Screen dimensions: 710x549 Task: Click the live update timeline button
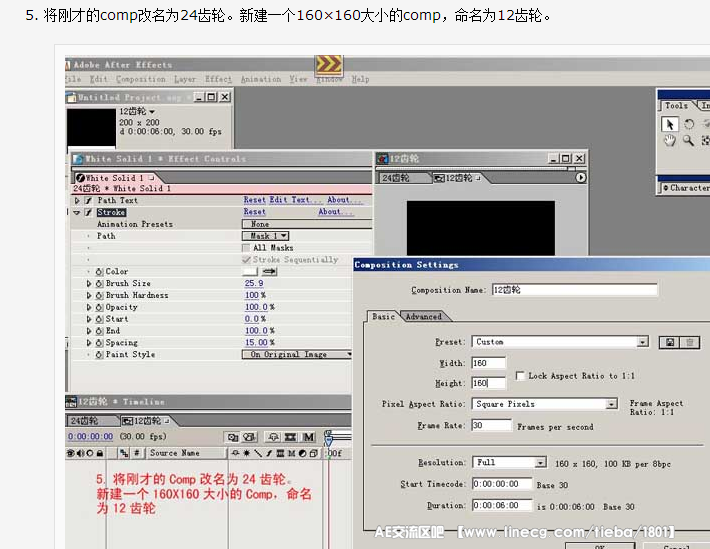pos(233,437)
